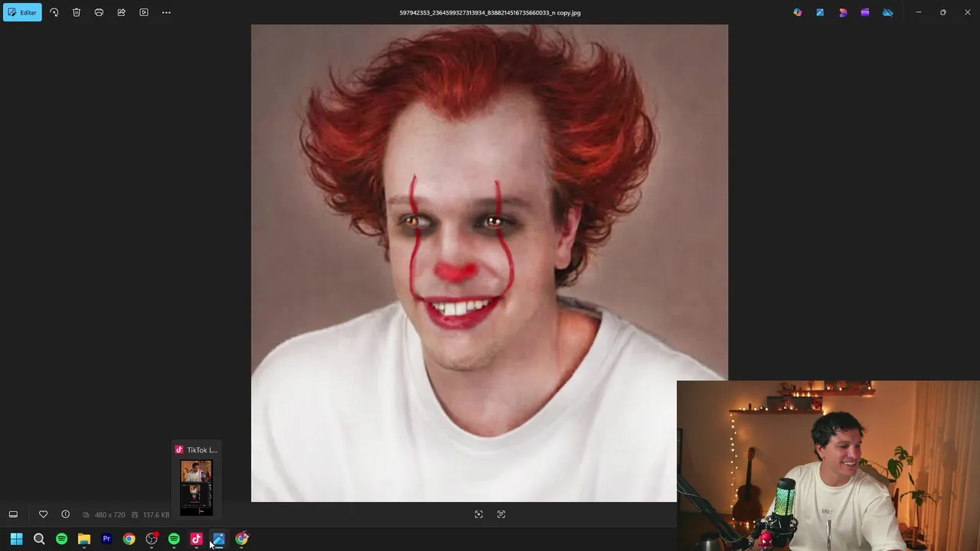Open File Explorer from the taskbar
This screenshot has height=551, width=980.
pos(84,539)
